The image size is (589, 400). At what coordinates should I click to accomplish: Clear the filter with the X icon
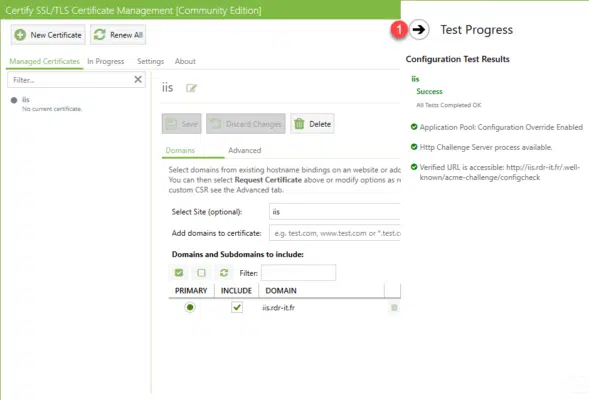point(138,79)
